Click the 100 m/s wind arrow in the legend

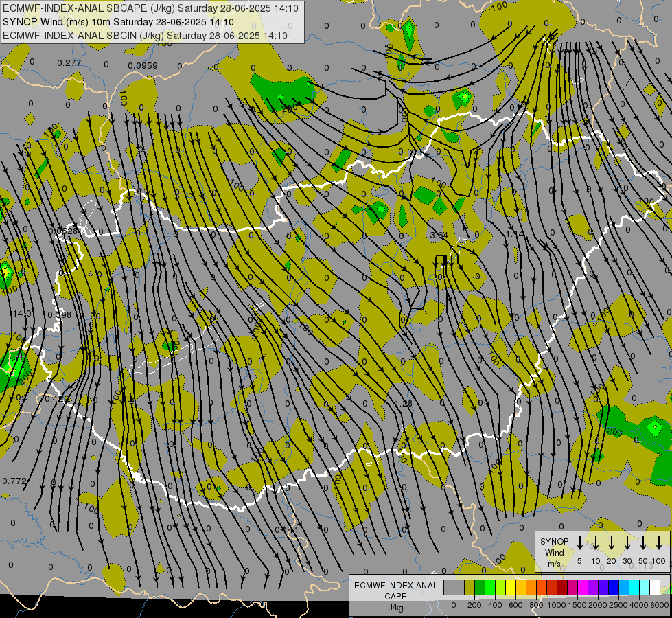659,543
